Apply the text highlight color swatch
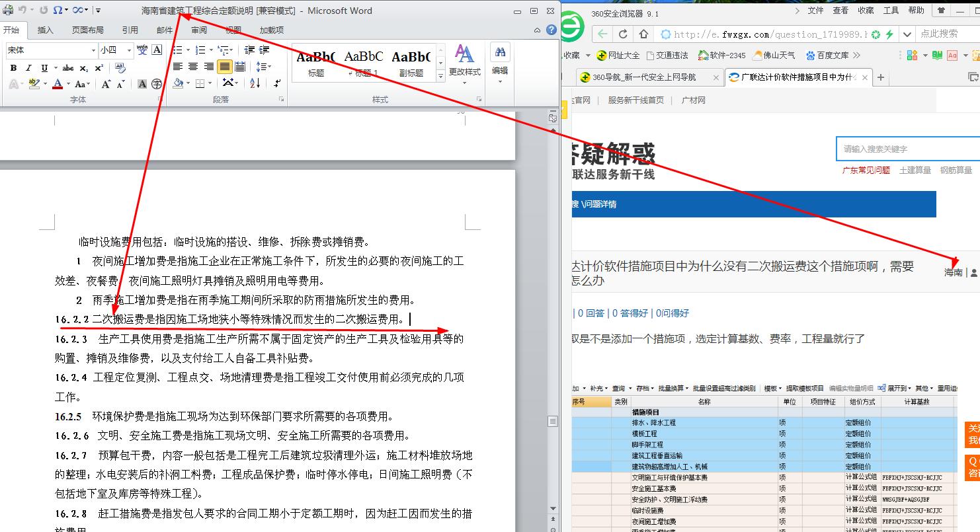980x532 pixels. pyautogui.click(x=34, y=84)
